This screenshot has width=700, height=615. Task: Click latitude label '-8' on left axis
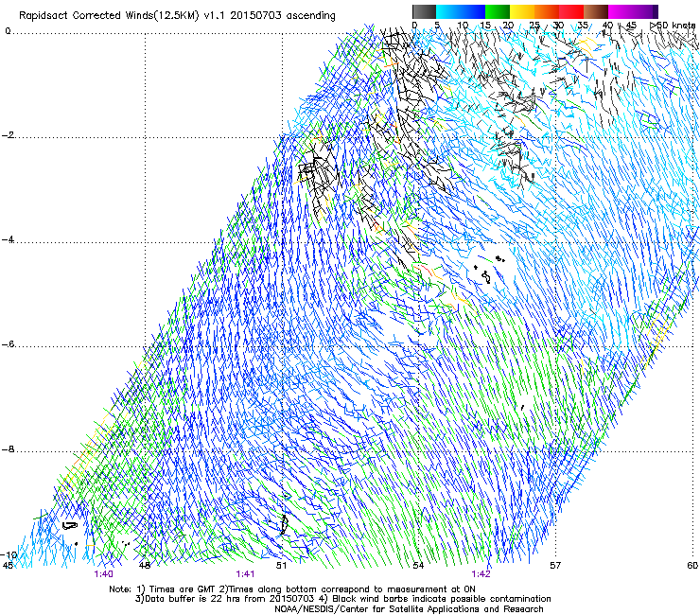8,449
